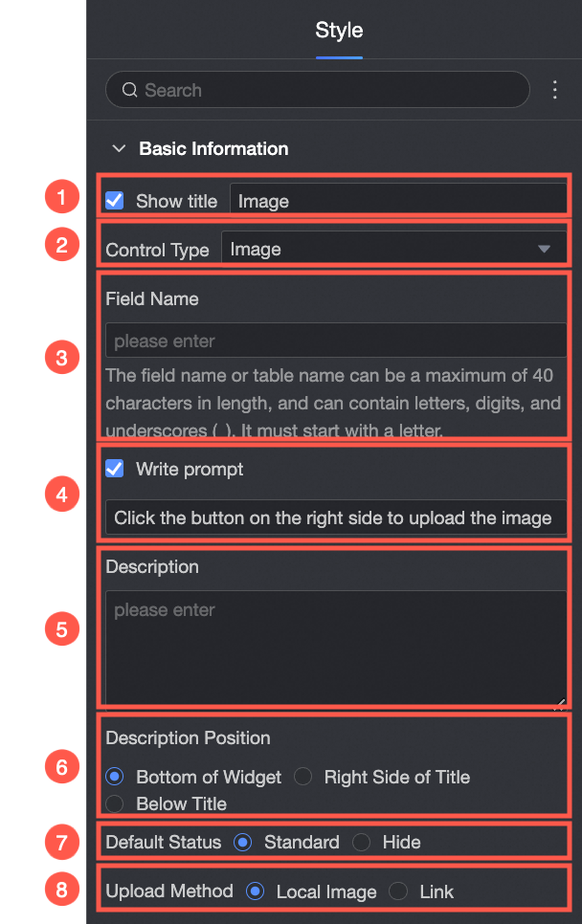Image resolution: width=582 pixels, height=924 pixels.
Task: Click the title text field containing Image
Action: [x=397, y=201]
